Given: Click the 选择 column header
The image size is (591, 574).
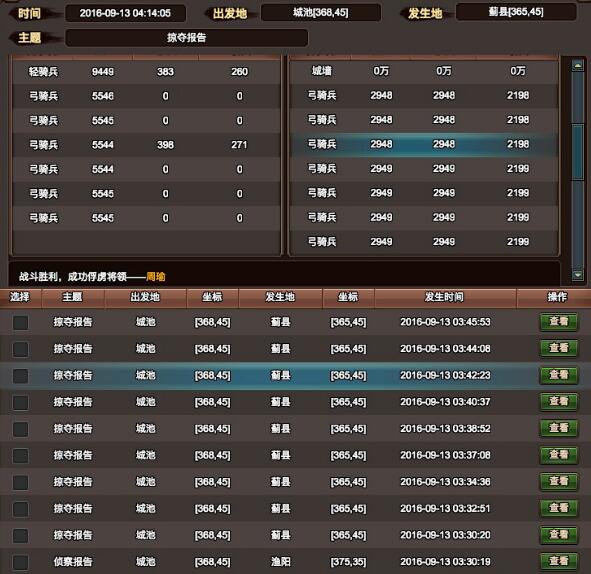Looking at the screenshot, I should coord(20,297).
